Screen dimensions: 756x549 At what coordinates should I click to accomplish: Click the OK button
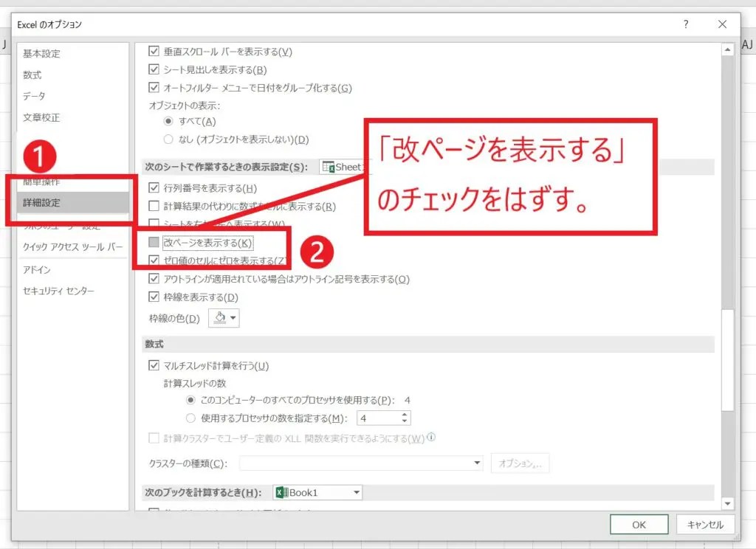pos(639,525)
